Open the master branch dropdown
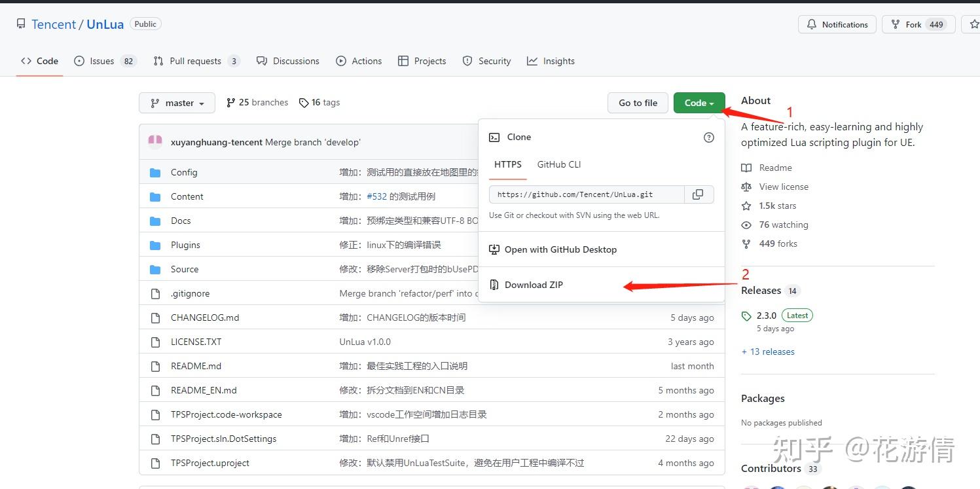The image size is (980, 489). (x=177, y=103)
